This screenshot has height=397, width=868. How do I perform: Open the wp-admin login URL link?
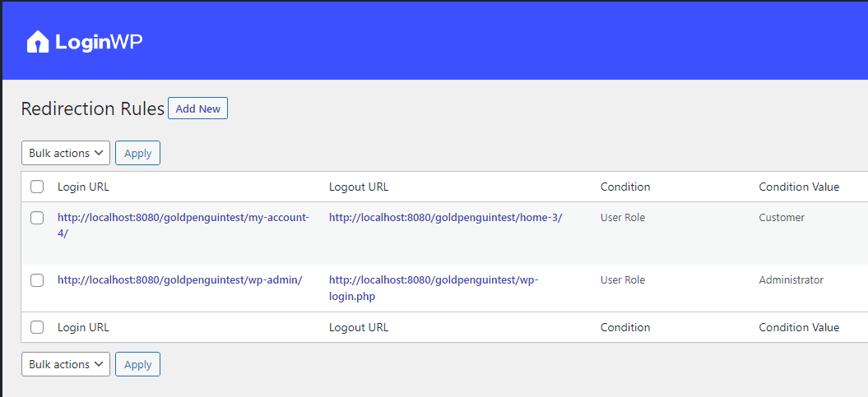coord(179,280)
